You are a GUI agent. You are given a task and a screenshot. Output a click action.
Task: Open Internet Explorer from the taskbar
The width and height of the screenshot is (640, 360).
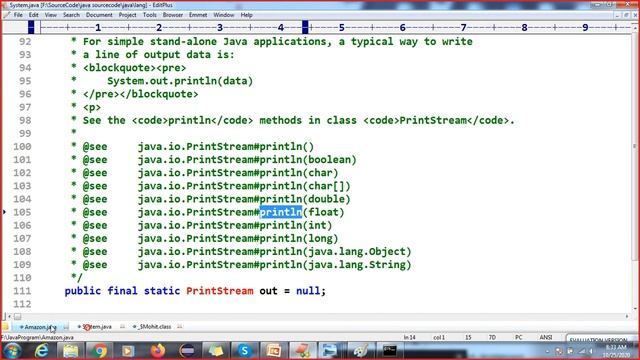42,351
